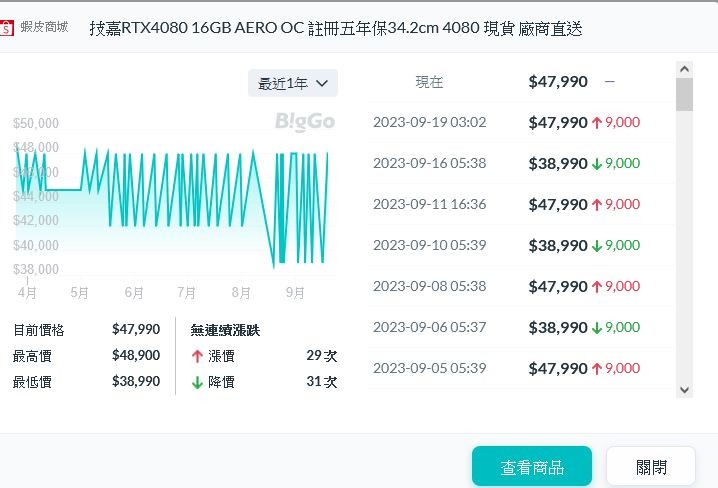Click the flat price segment in May on chart

[x=63, y=189]
